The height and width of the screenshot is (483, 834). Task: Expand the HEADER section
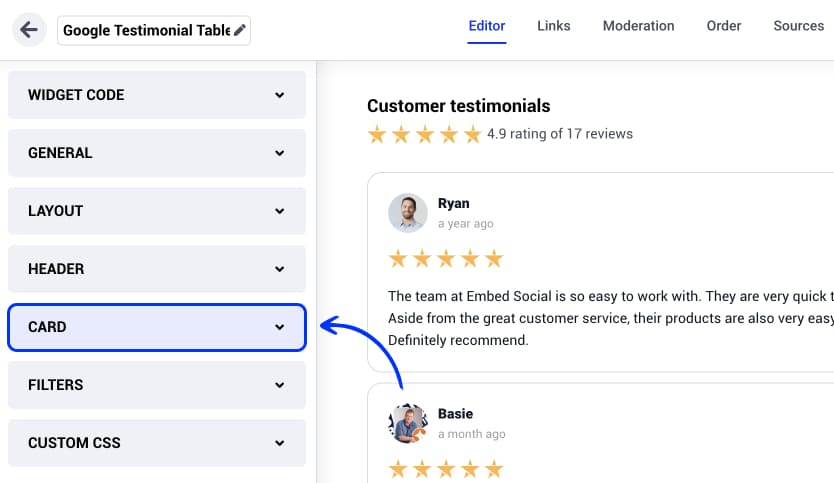pyautogui.click(x=157, y=269)
